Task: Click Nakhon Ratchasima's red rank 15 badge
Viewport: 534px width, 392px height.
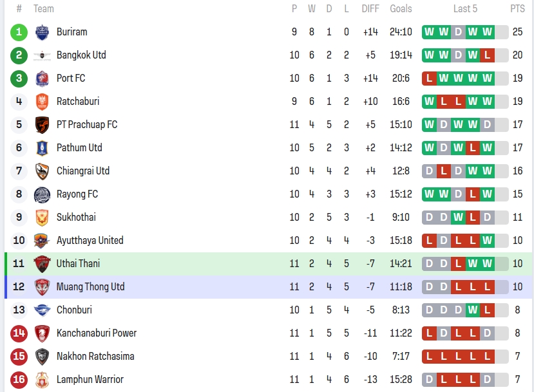Action: point(19,357)
